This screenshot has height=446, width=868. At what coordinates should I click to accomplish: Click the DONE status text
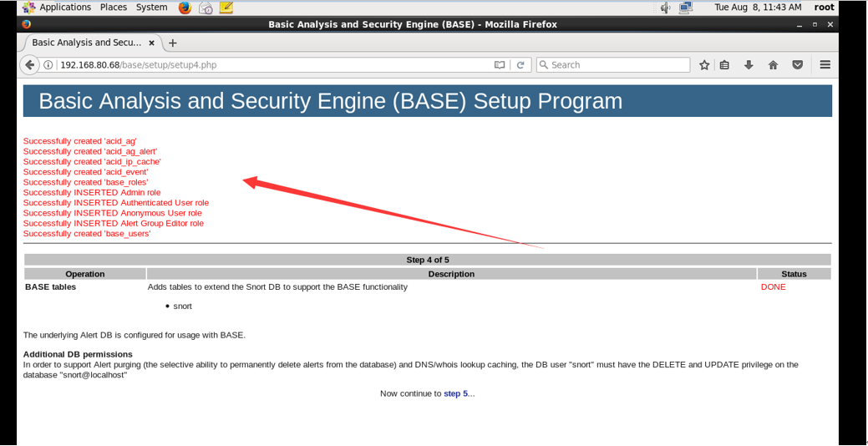[x=774, y=286]
